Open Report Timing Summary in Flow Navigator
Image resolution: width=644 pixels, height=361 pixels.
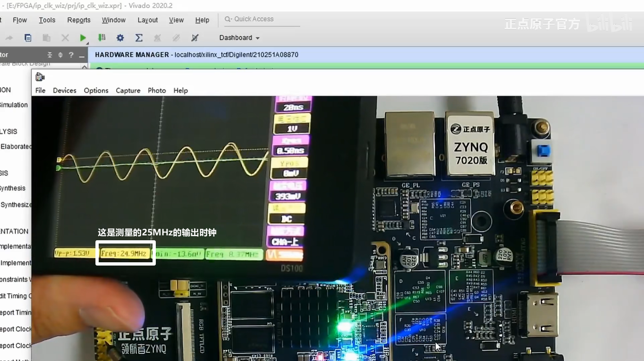click(15, 312)
